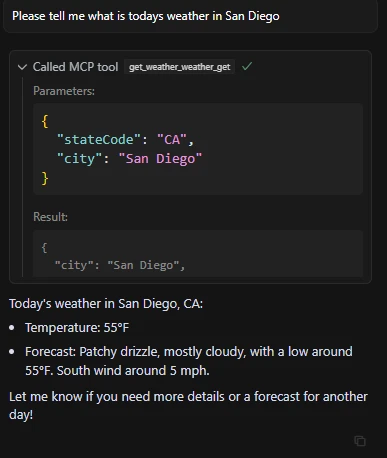Click the yellow opening brace in parameters

(45, 121)
